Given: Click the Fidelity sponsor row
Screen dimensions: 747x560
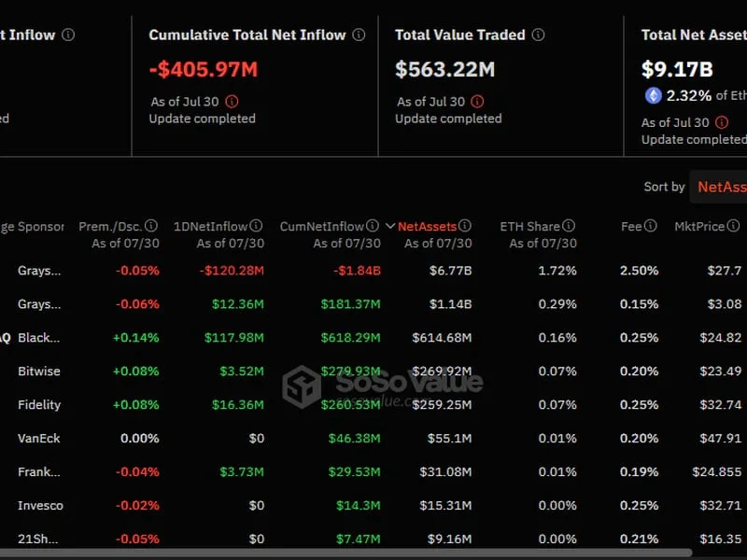Looking at the screenshot, I should click(373, 405).
